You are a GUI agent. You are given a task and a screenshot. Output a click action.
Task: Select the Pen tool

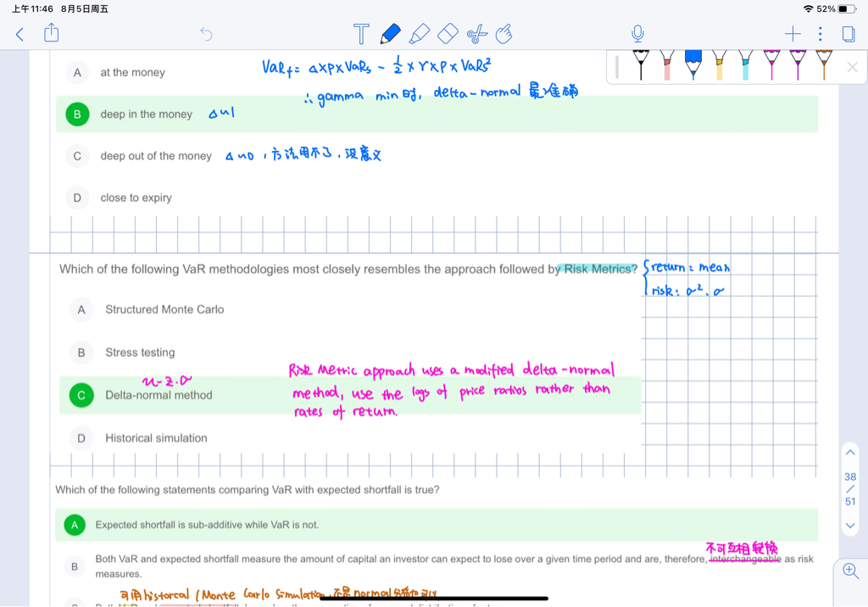(x=390, y=34)
